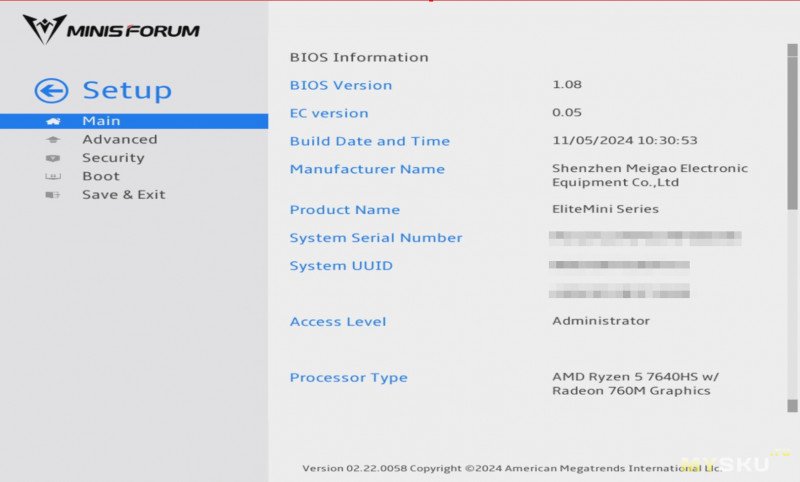800x482 pixels.
Task: Click the home icon next to Main
Action: (x=53, y=121)
